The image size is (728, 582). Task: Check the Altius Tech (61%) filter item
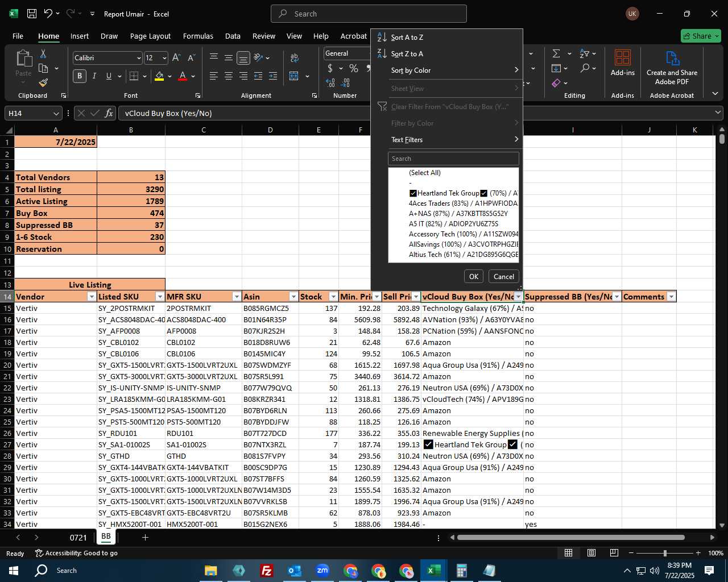point(464,255)
